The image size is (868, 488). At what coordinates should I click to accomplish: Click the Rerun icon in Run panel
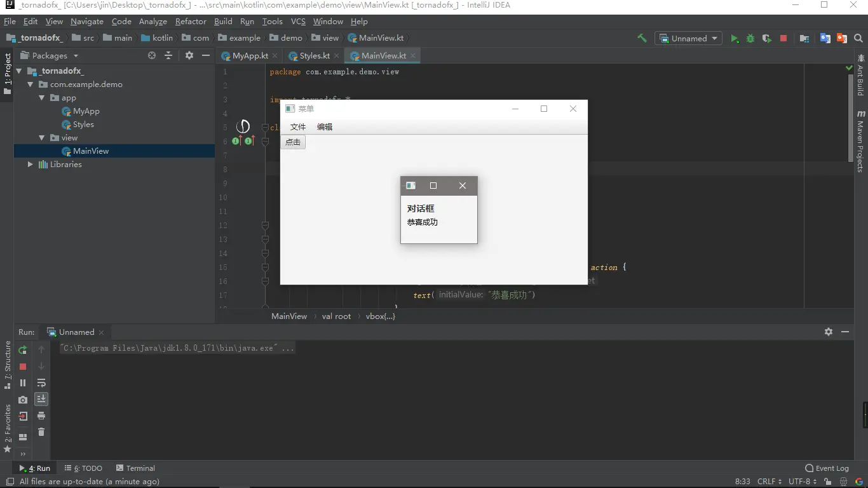(x=23, y=350)
